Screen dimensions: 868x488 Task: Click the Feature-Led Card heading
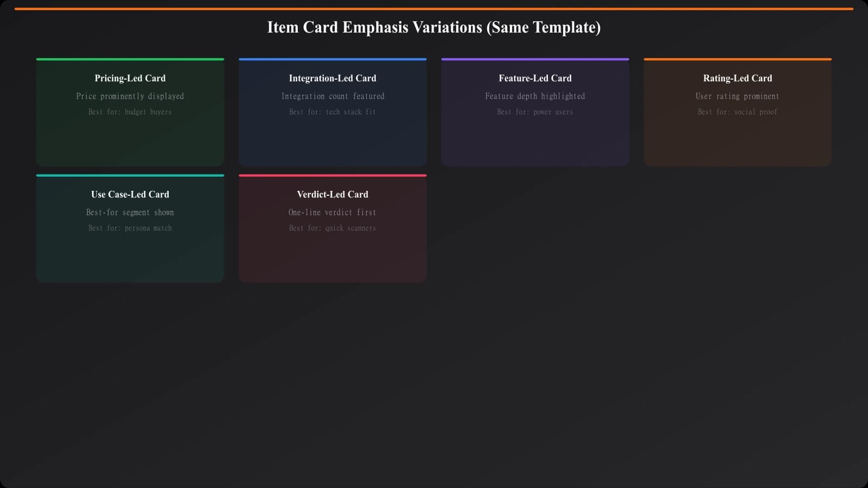535,78
